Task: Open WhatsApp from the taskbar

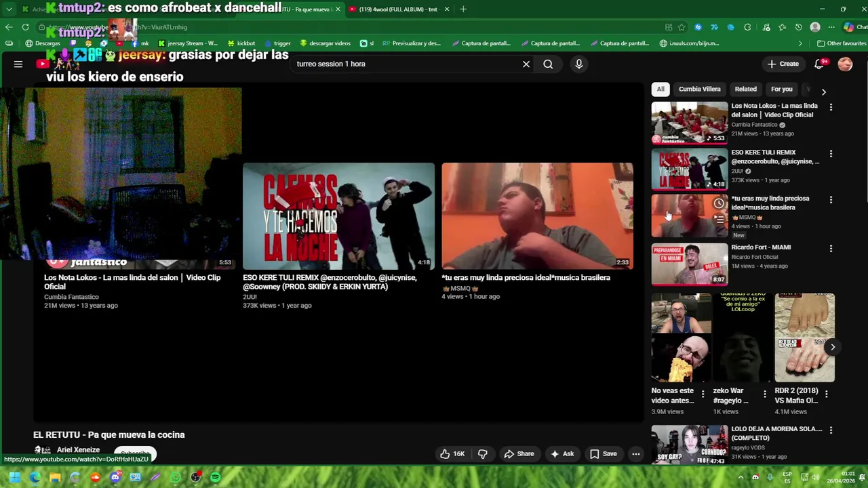Action: (176, 478)
